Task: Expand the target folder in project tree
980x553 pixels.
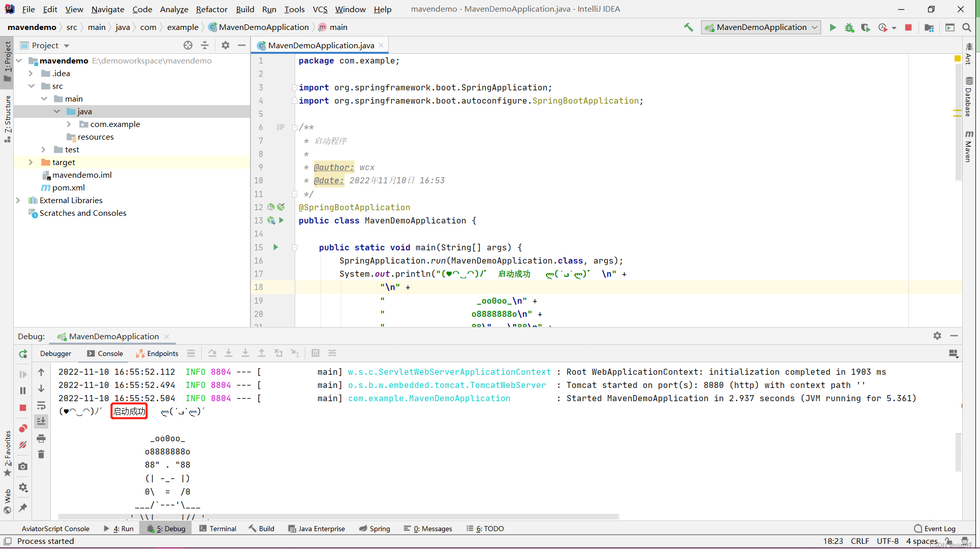Action: 31,162
